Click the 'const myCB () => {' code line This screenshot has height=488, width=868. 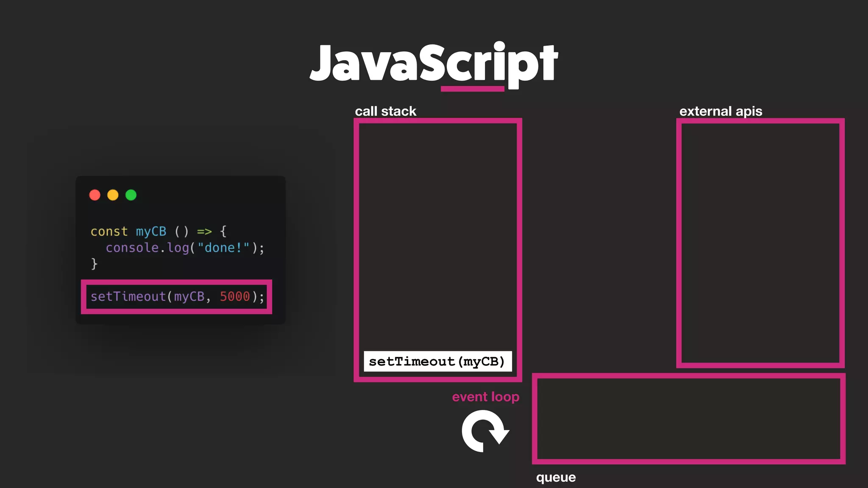tap(159, 231)
